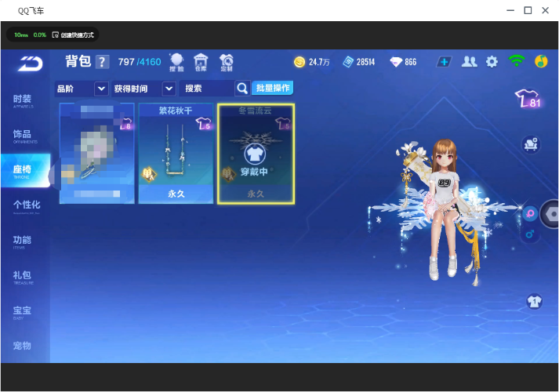Open the fashion score shirt icon showing 81
The image size is (559, 392).
[528, 98]
